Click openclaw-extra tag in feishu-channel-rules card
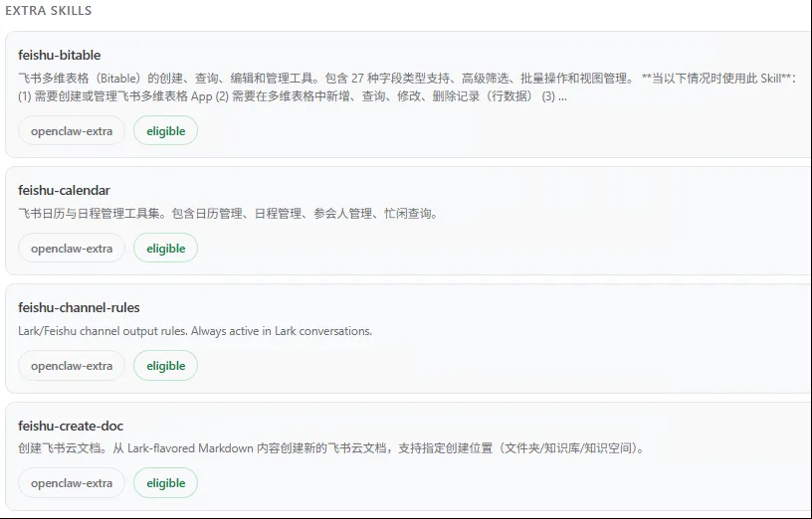Viewport: 812px width, 519px height. pyautogui.click(x=72, y=366)
